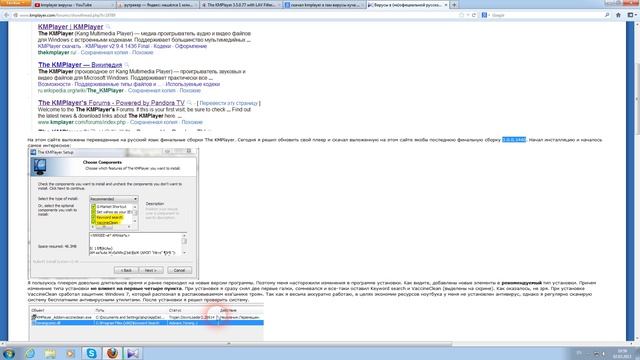Open the bookmarks menu icon in toolbar

[x=631, y=15]
